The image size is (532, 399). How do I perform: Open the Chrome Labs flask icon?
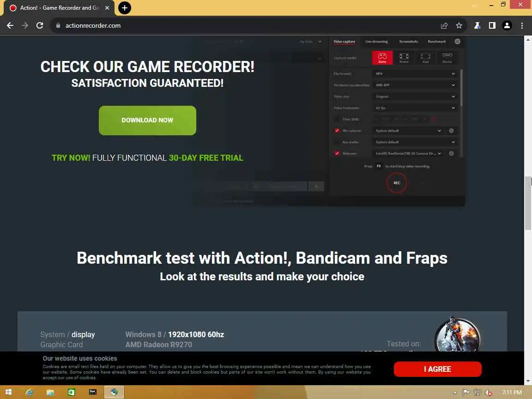pos(477,25)
